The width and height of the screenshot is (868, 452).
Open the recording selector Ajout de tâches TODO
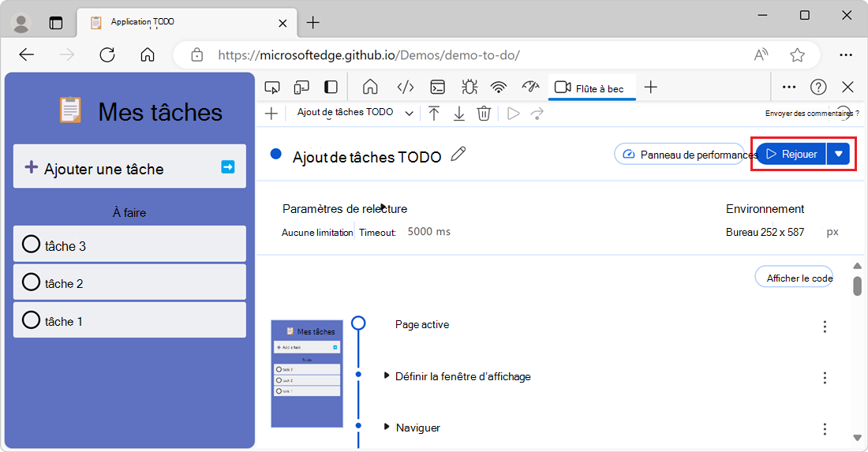coord(355,113)
